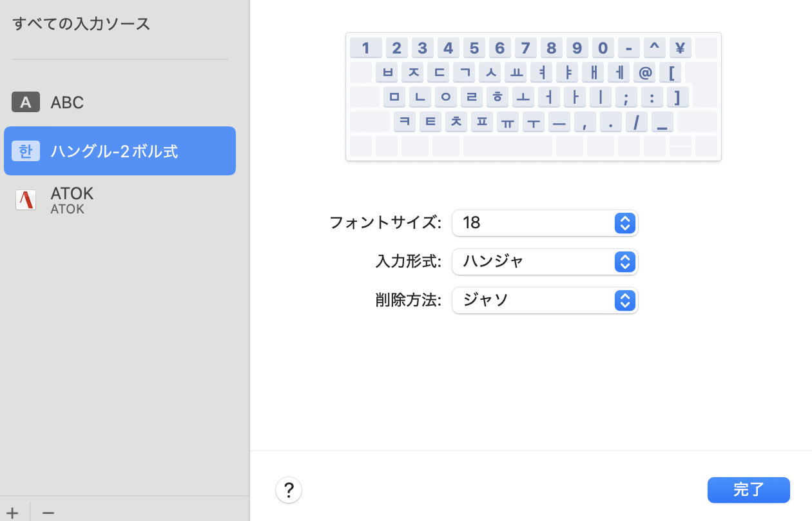Click the 完了 button
The image size is (812, 521).
748,490
